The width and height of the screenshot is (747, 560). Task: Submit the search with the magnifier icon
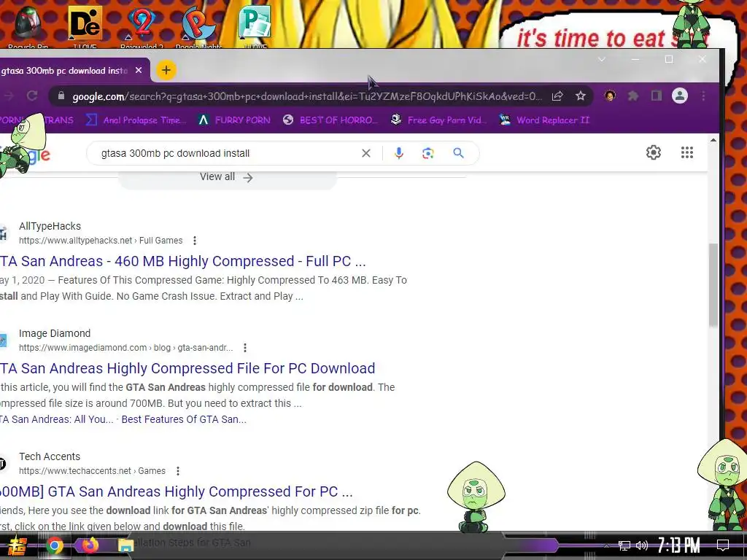(x=458, y=153)
